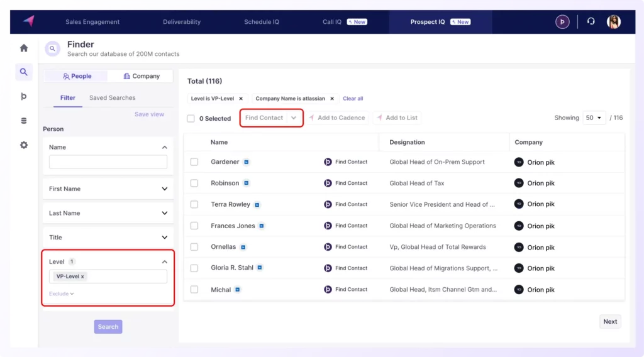Open the Exclude dropdown under Level
This screenshot has width=644, height=357.
coord(61,294)
